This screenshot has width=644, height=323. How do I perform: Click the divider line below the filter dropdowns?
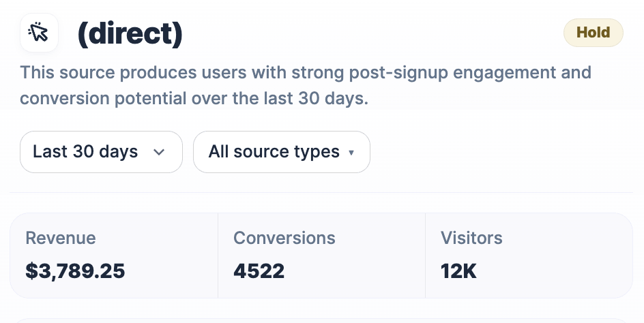click(x=322, y=192)
